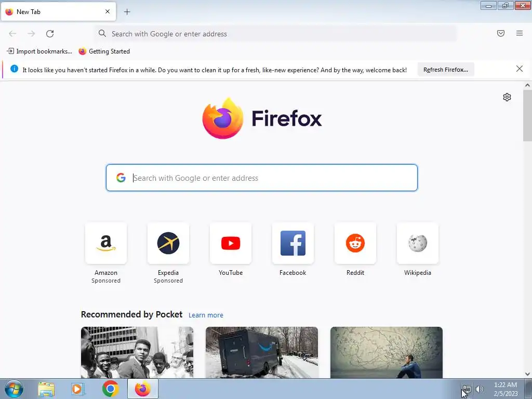Open Pocket story with man sitting photo
Image resolution: width=532 pixels, height=399 pixels.
386,352
